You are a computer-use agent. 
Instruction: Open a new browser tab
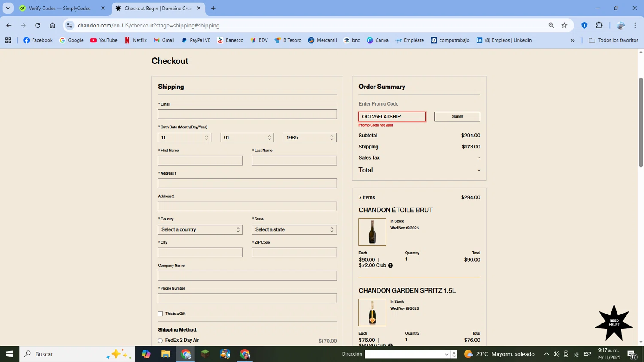coord(213,8)
